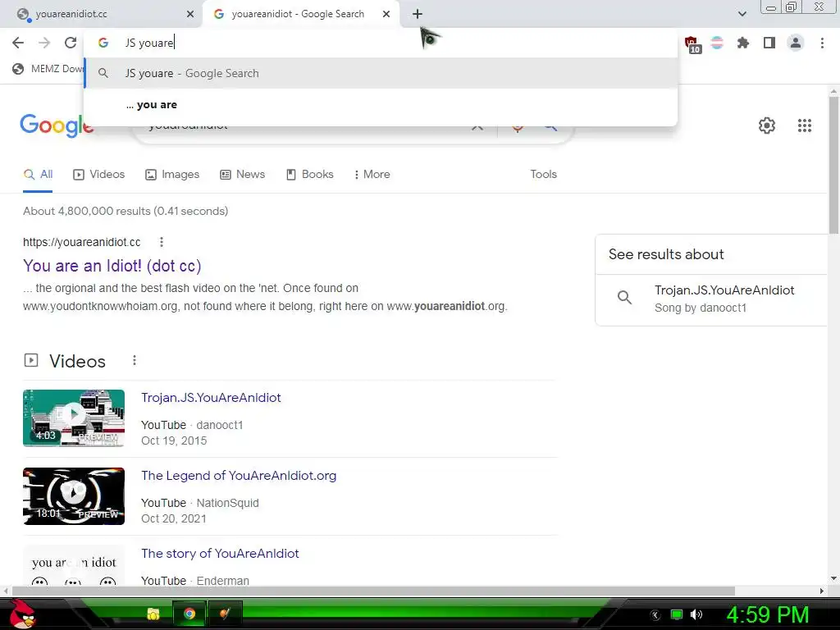Open the Chrome profile avatar

796,43
